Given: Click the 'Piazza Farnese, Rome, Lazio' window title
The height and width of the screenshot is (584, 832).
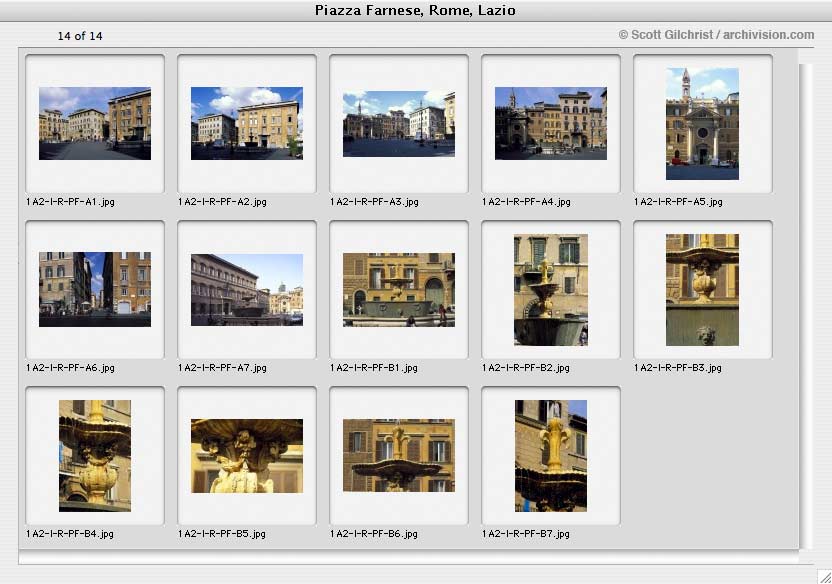Looking at the screenshot, I should [x=415, y=11].
